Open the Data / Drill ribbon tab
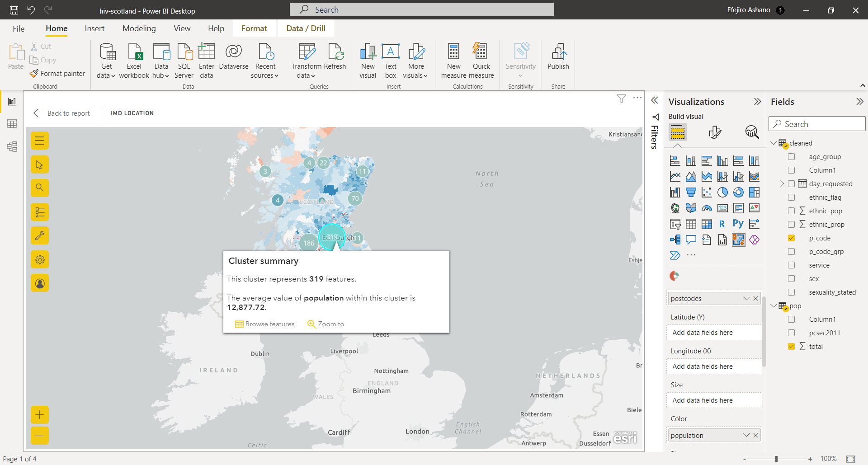The image size is (868, 465). coord(306,28)
